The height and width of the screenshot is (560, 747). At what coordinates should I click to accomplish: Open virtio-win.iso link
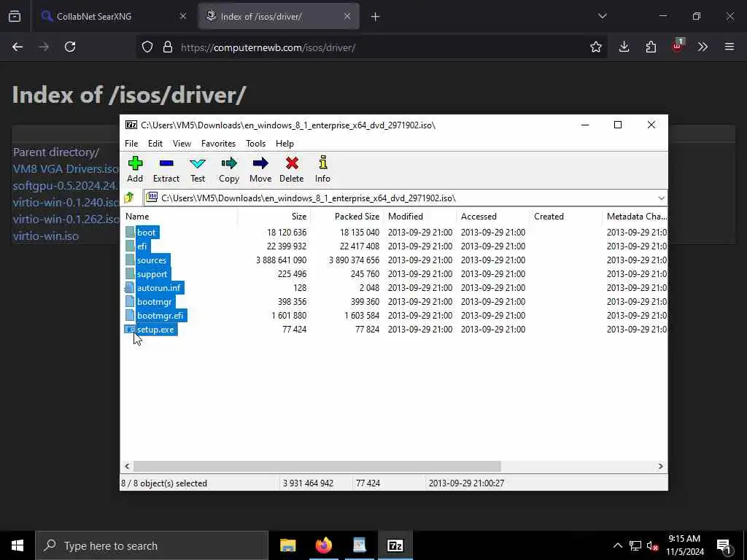coord(46,236)
